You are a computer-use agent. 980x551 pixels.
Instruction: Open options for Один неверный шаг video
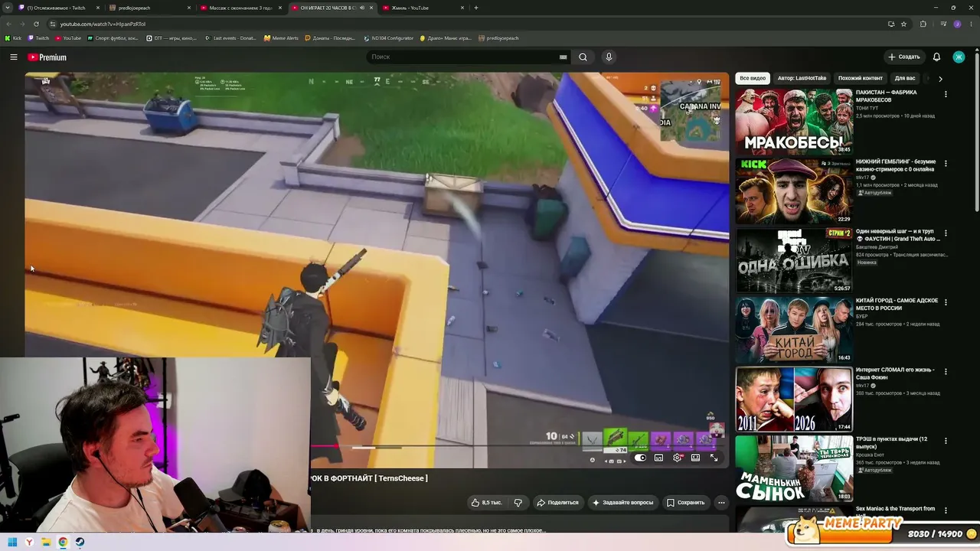click(946, 233)
